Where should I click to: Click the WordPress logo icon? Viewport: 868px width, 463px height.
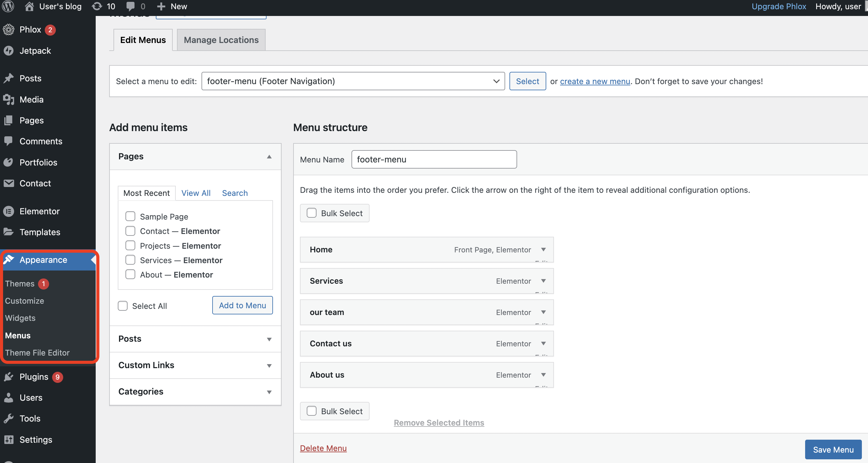tap(8, 6)
